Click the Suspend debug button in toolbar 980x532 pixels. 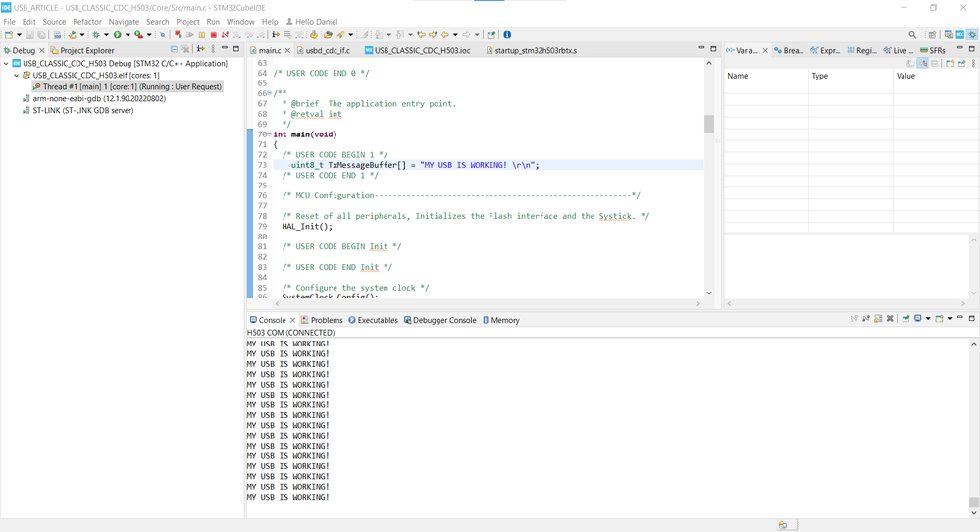click(x=201, y=35)
